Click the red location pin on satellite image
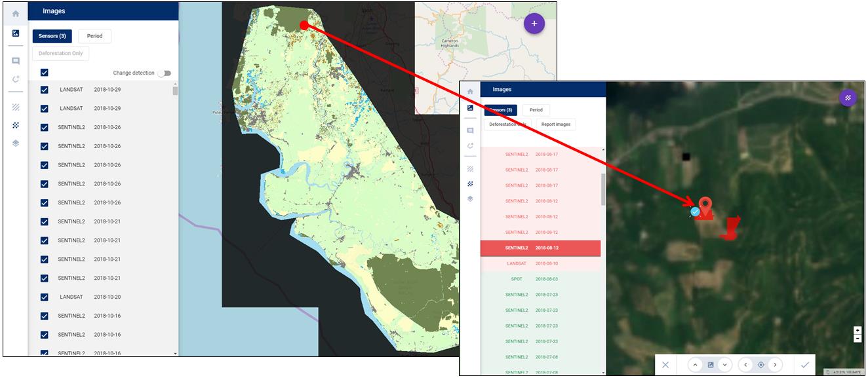This screenshot has width=868, height=378. pyautogui.click(x=705, y=206)
